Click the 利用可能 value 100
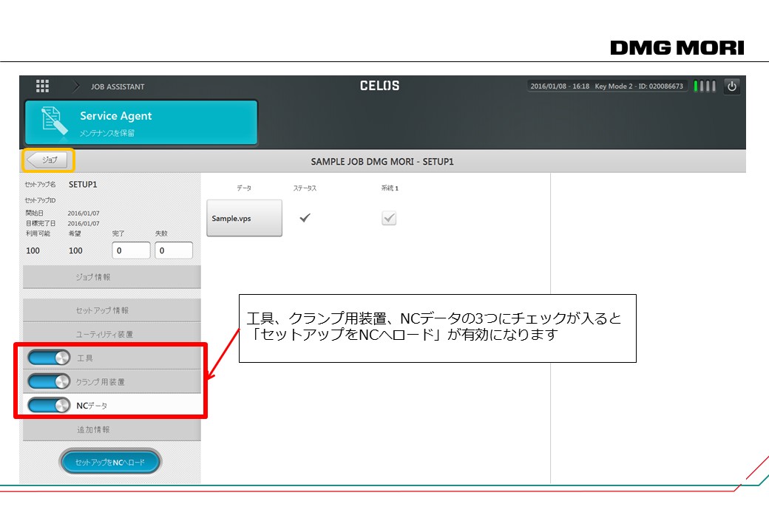Viewport: 769px width, 532px height. pos(33,250)
